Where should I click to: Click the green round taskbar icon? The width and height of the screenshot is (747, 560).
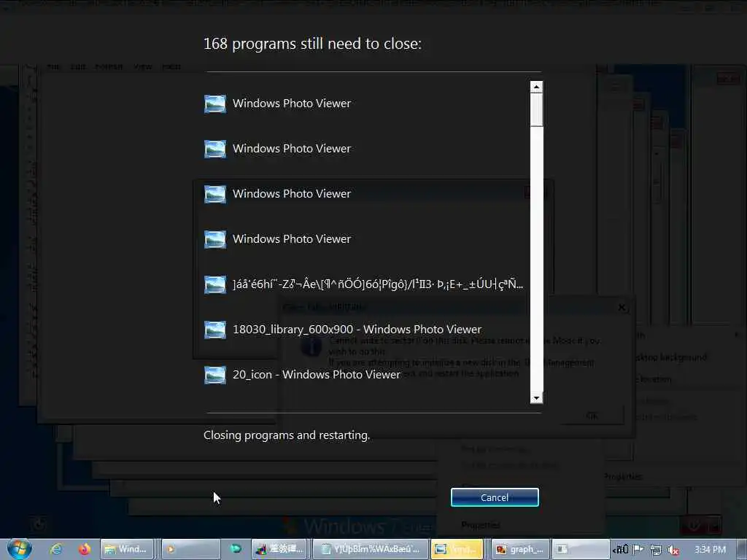coord(236,549)
